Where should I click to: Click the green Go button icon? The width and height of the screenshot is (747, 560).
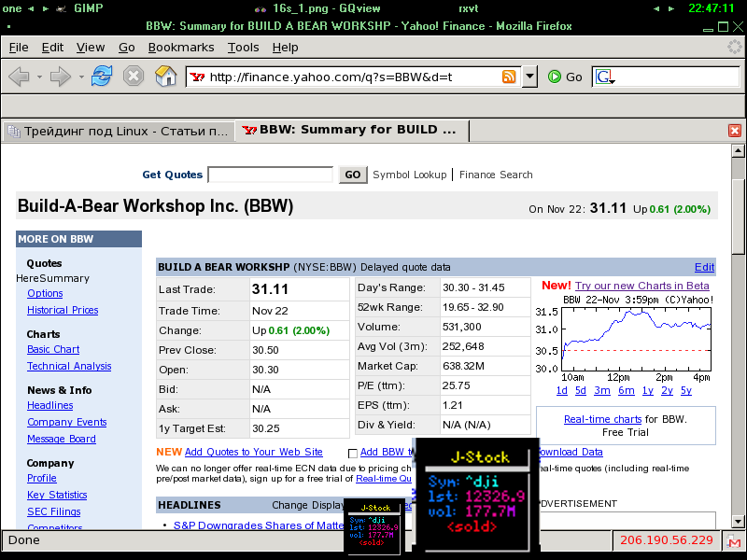coord(554,77)
